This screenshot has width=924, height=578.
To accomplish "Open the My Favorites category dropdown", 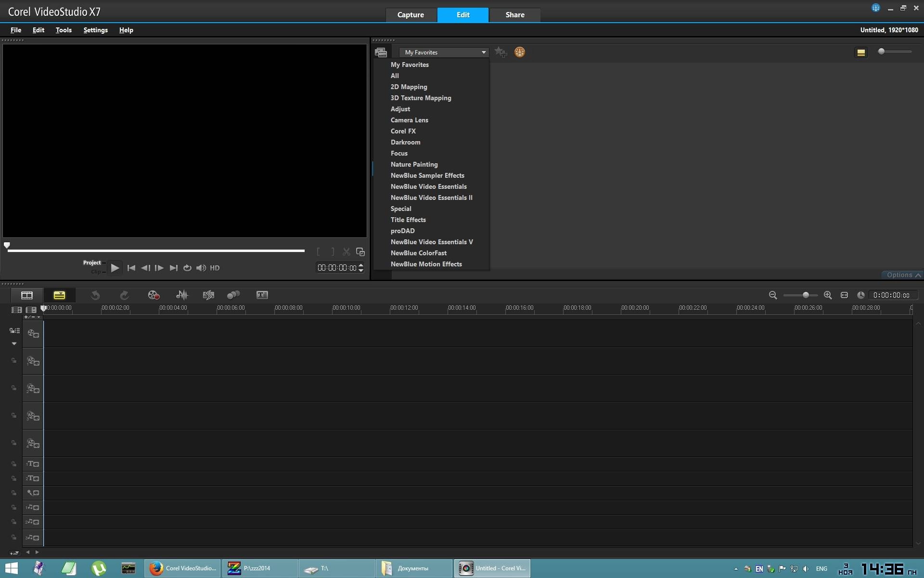I will pyautogui.click(x=444, y=52).
